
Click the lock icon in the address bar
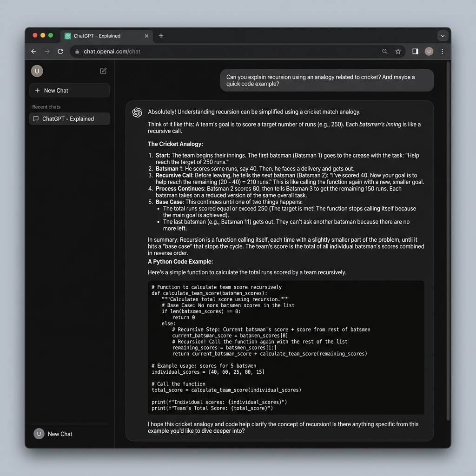[x=77, y=52]
